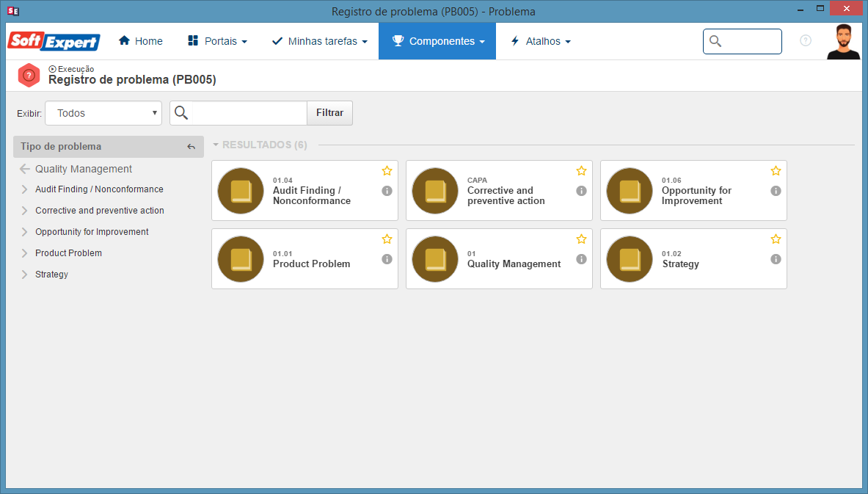Select Audit Finding / Nonconformance in tree

(x=99, y=189)
